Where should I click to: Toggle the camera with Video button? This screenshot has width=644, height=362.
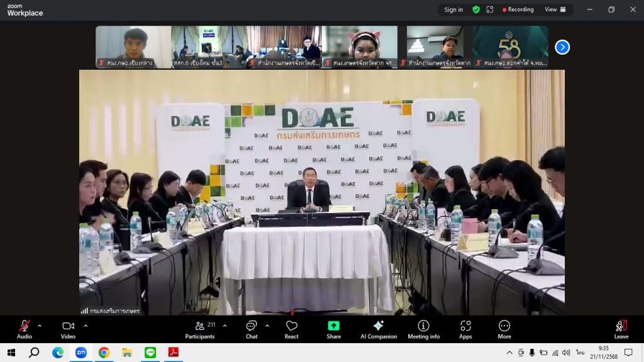(x=68, y=329)
